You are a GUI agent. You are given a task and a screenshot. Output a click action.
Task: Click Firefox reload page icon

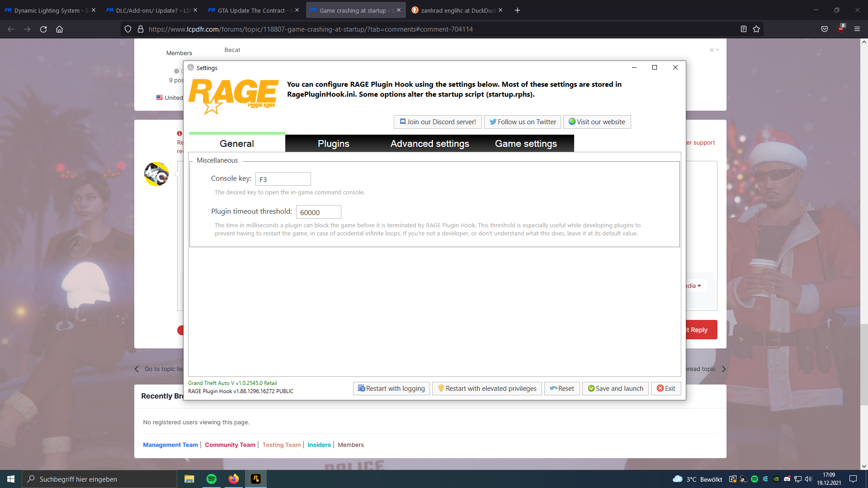43,29
